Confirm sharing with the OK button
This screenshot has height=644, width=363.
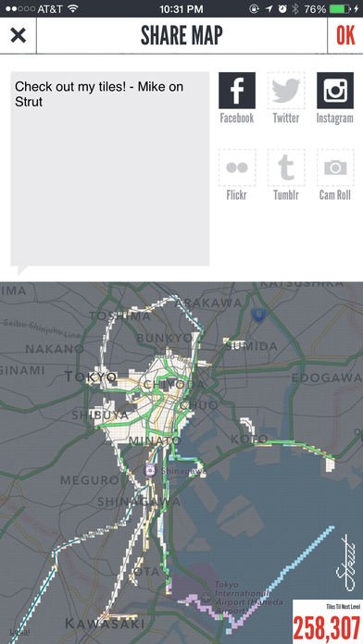coord(345,35)
